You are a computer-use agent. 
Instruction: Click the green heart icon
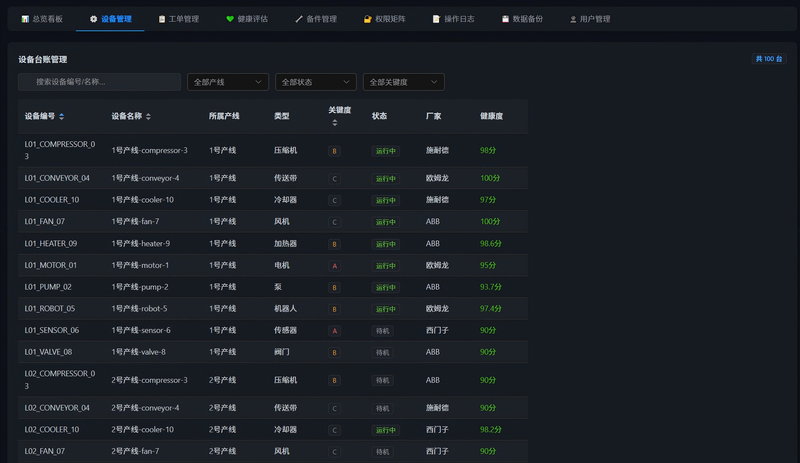click(x=230, y=19)
